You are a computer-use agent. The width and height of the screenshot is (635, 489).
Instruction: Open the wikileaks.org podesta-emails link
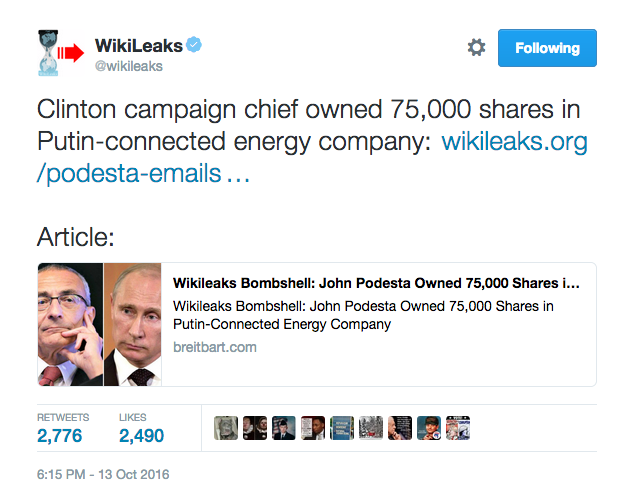312,158
